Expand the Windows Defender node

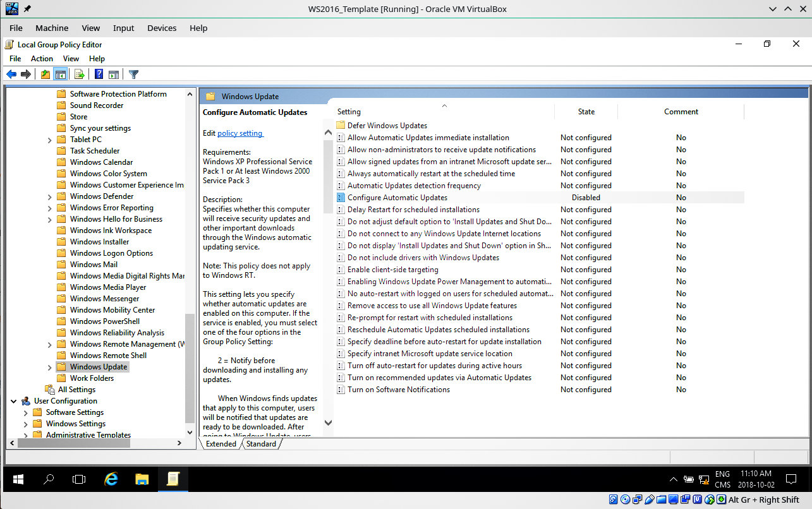[49, 196]
